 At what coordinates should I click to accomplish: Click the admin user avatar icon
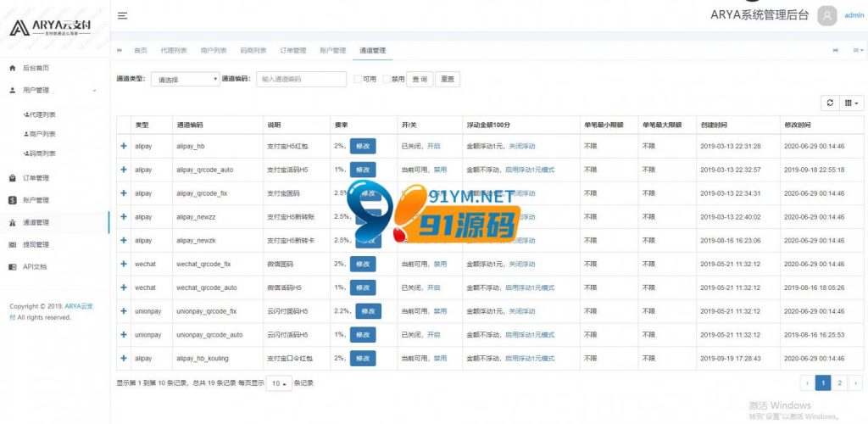(827, 16)
